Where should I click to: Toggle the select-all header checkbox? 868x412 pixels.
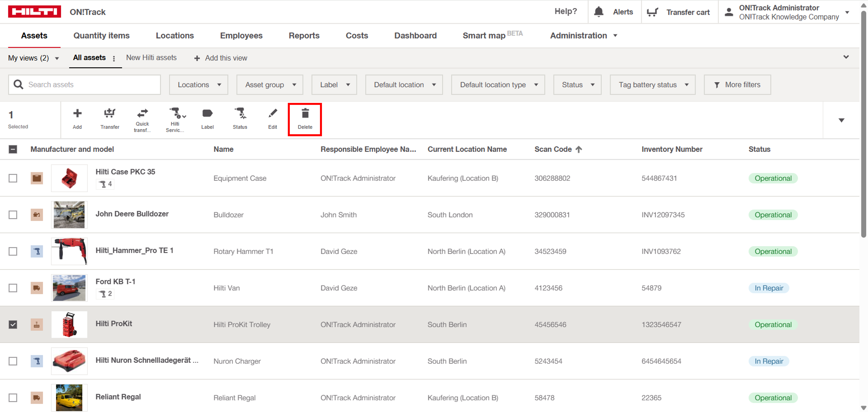tap(13, 149)
